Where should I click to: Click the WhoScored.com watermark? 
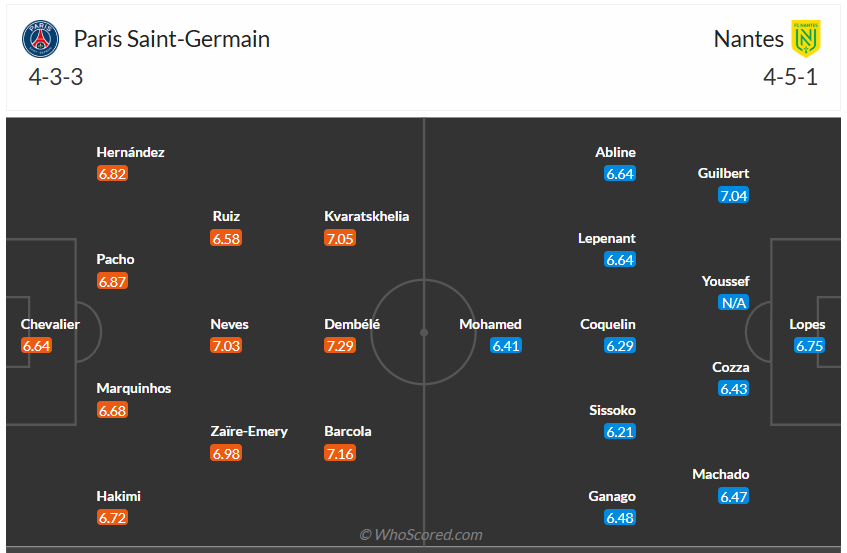click(x=421, y=535)
